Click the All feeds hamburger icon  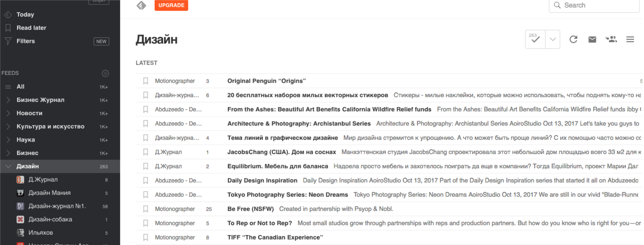8,87
